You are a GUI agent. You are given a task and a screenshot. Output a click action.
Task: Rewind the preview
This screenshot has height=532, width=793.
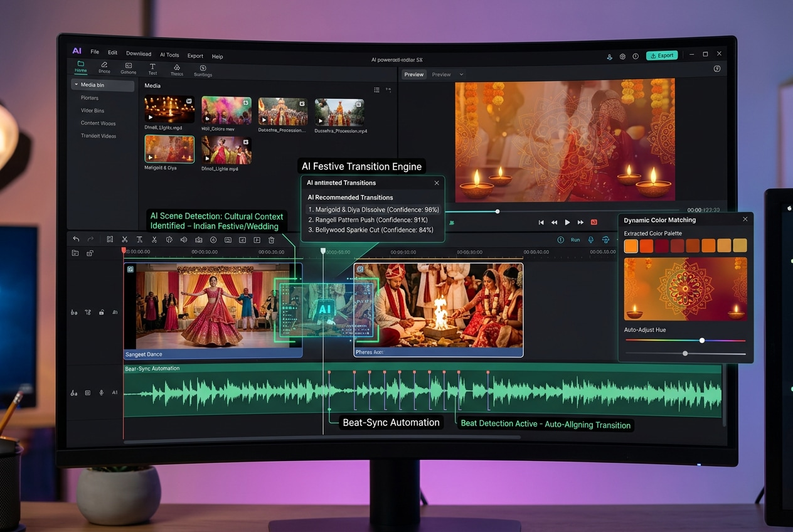[554, 222]
